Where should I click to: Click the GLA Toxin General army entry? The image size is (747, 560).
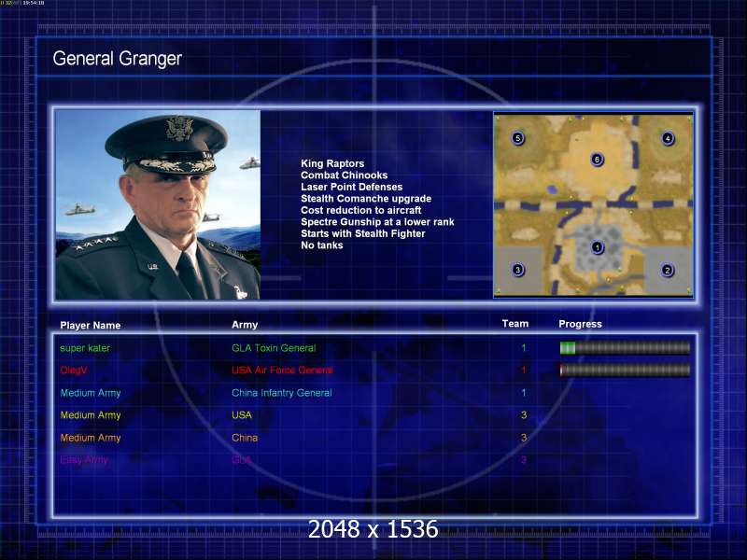[274, 348]
